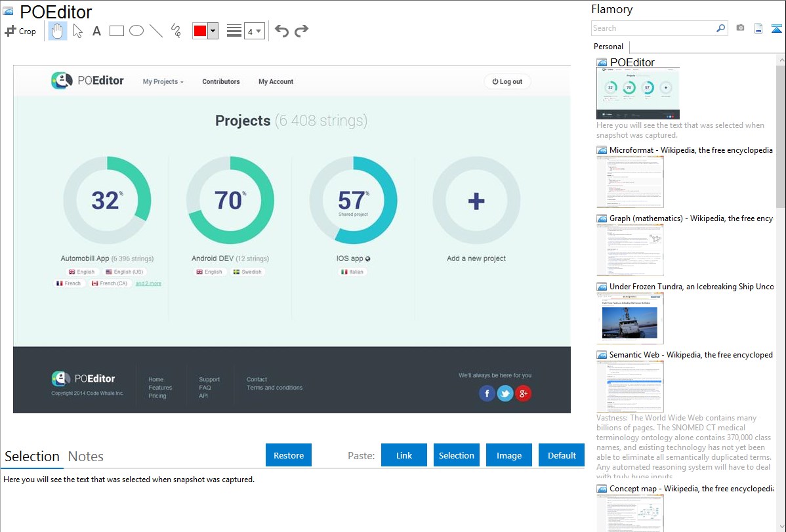786x532 pixels.
Task: Click the blue screen icon at far right of search row
Action: (776, 28)
